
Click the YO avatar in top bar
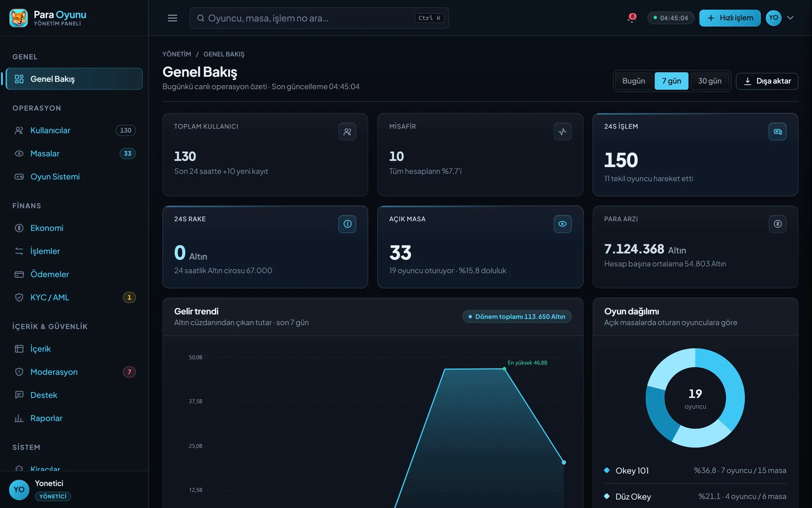pos(773,18)
